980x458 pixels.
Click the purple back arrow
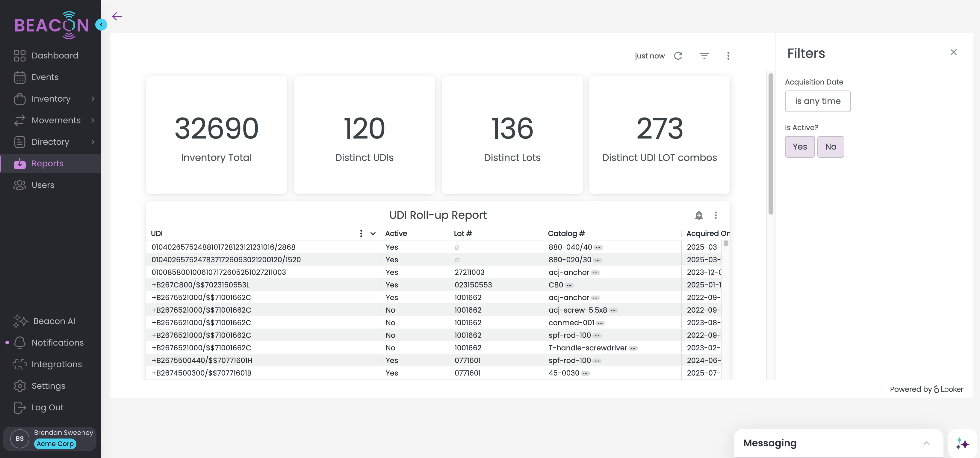click(x=117, y=16)
